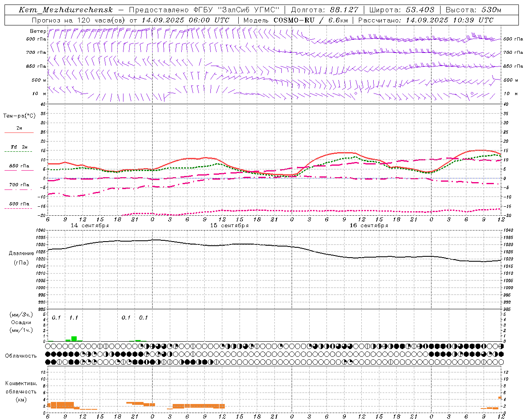Image resolution: width=525 pixels, height=420 pixels.
Task: Select the Рассчитано 10:39 UTC timestamp
Action: pos(426,20)
